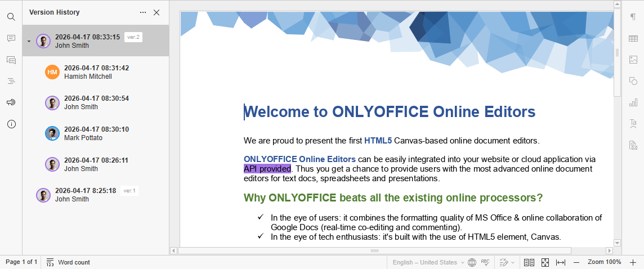Open the English – United States language dropdown

(x=428, y=262)
